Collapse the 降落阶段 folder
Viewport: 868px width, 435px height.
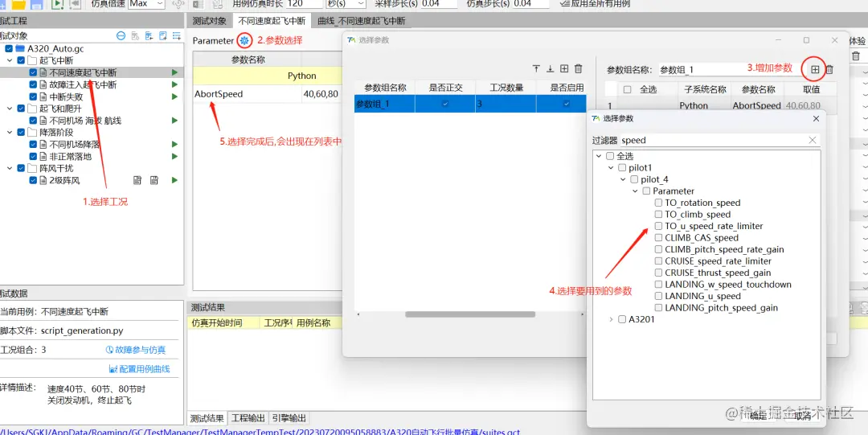[10, 133]
